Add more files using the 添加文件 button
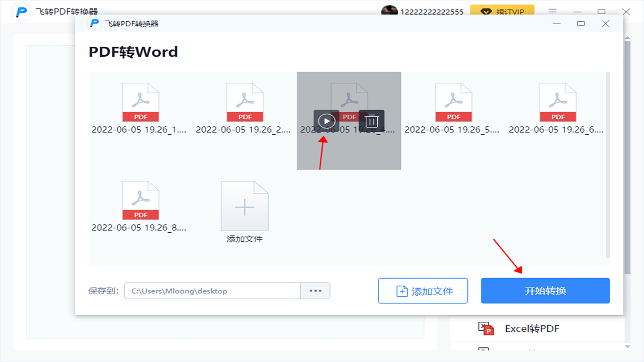The width and height of the screenshot is (644, 362). [x=423, y=291]
